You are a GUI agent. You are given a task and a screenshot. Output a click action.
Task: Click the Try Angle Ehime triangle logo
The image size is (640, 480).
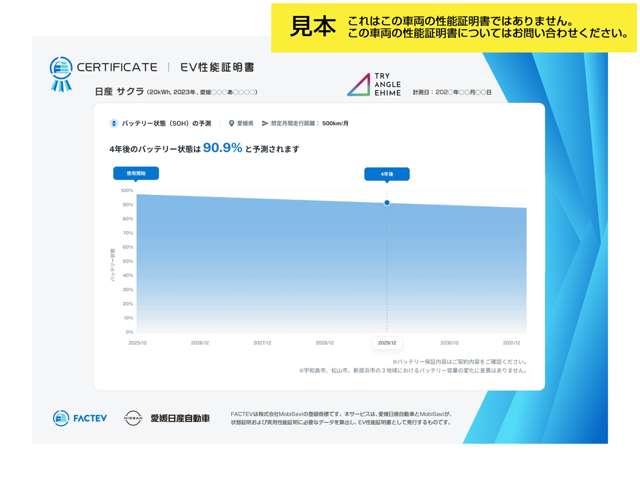358,85
